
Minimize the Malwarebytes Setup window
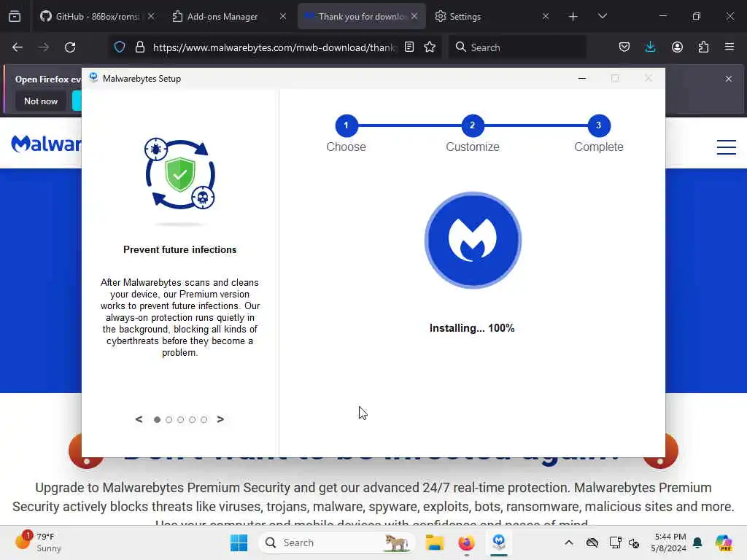[581, 78]
